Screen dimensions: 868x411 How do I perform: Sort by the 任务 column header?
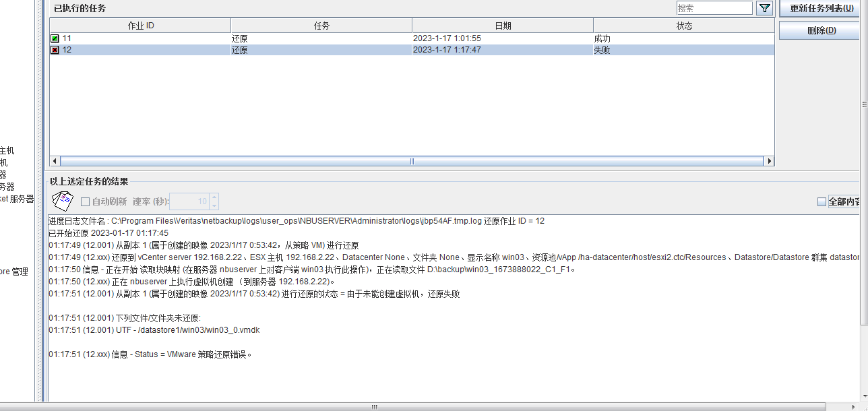321,26
